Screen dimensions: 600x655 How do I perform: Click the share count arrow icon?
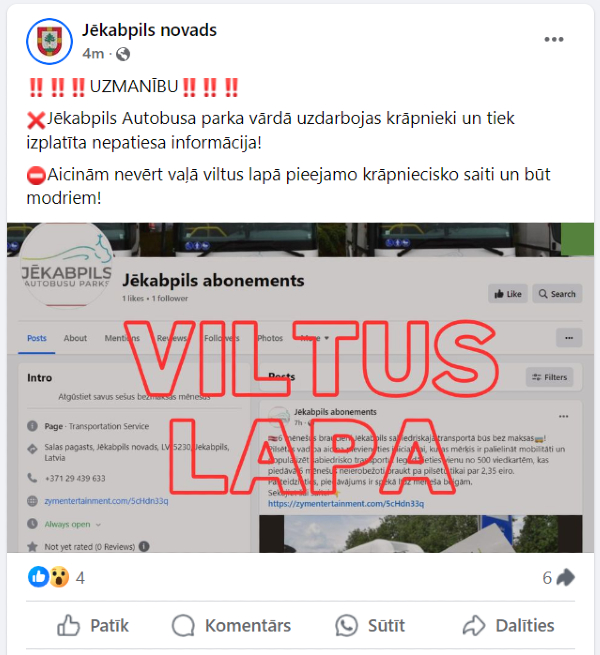tap(566, 578)
